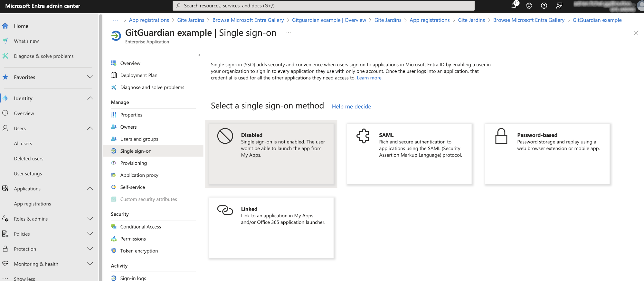Collapse the Users section chevron
Viewport: 644px width, 281px height.
coord(90,128)
